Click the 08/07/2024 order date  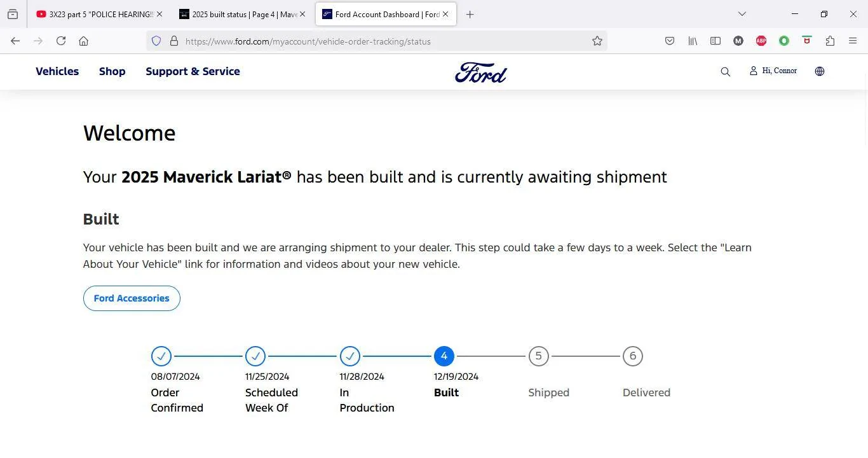pyautogui.click(x=175, y=377)
